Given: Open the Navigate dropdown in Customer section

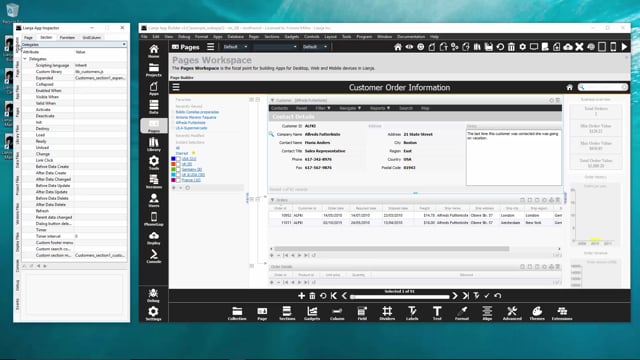Looking at the screenshot, I should [351, 108].
